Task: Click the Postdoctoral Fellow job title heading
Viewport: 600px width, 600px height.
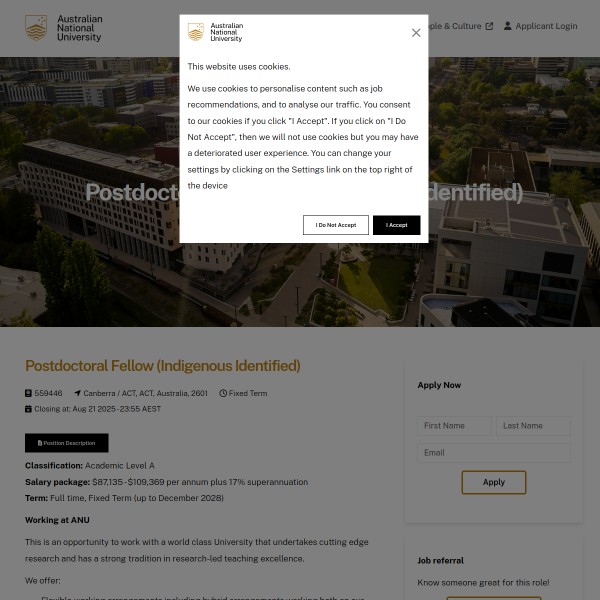Action: coord(162,366)
